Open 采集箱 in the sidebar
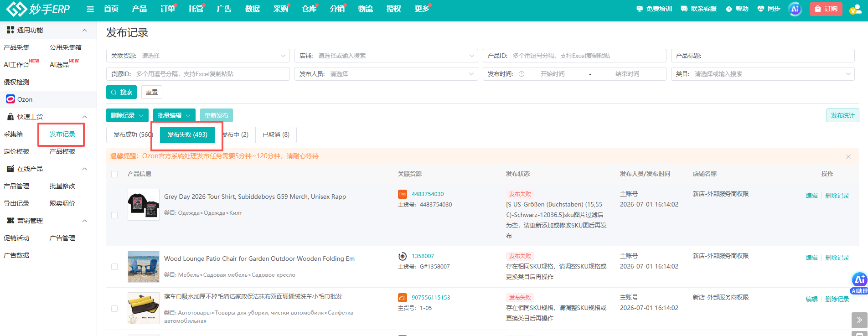The image size is (868, 336). click(x=13, y=134)
